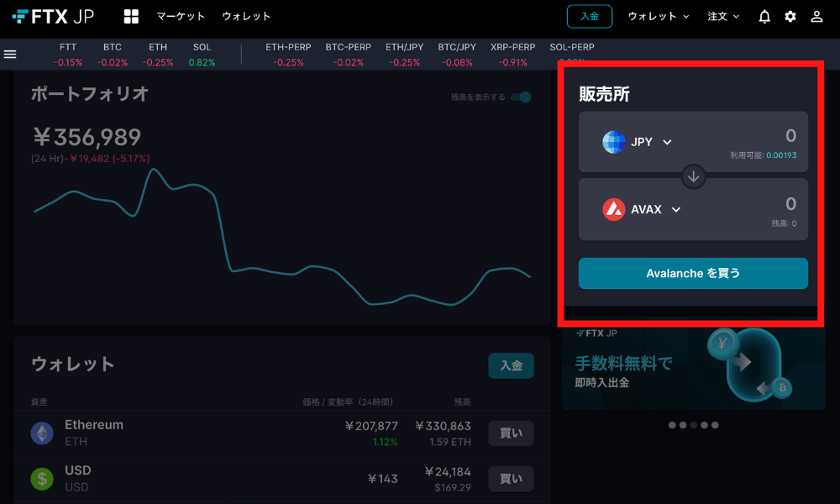Click the FTX JP logo
Image resolution: width=840 pixels, height=504 pixels.
52,17
